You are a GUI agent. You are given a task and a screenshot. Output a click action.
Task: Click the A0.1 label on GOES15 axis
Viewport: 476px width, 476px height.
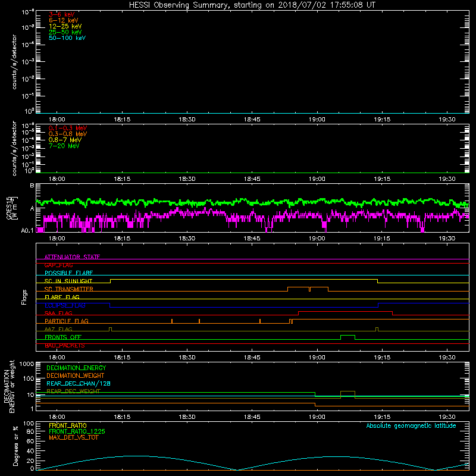pos(27,230)
